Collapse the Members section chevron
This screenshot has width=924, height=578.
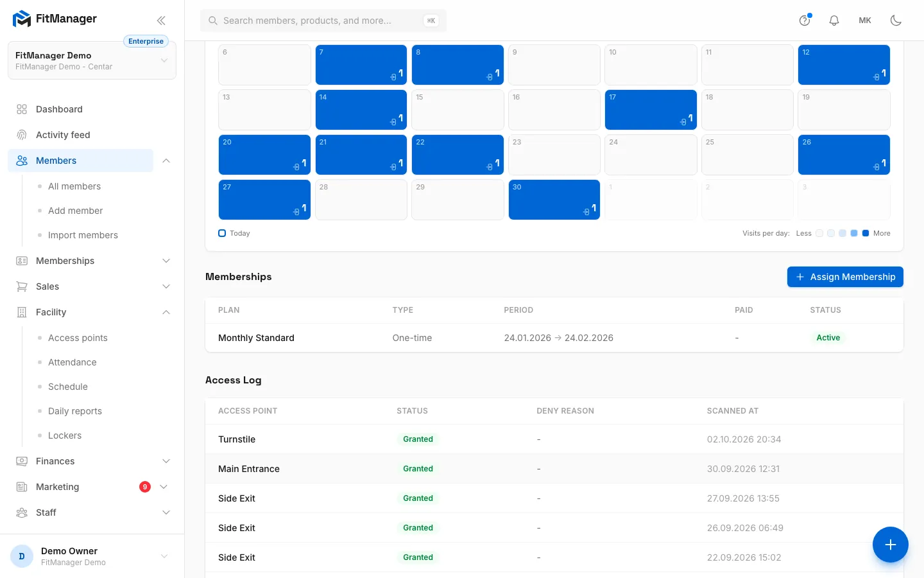tap(166, 161)
